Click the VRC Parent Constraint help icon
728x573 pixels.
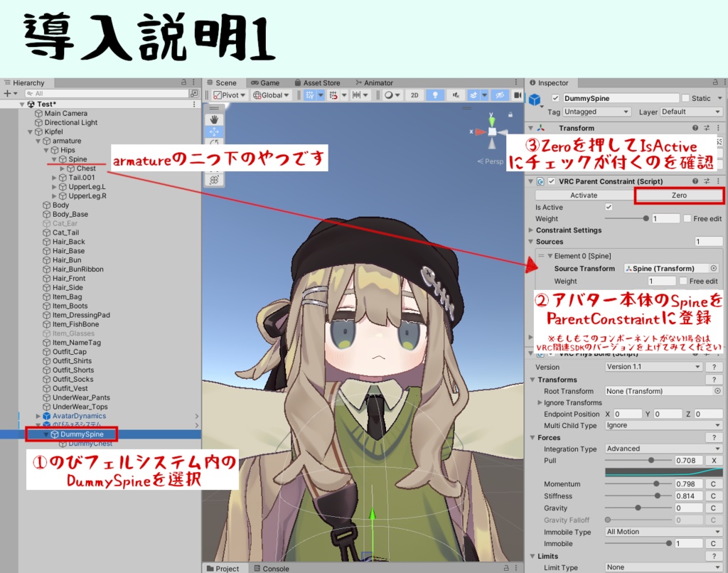[x=695, y=181]
